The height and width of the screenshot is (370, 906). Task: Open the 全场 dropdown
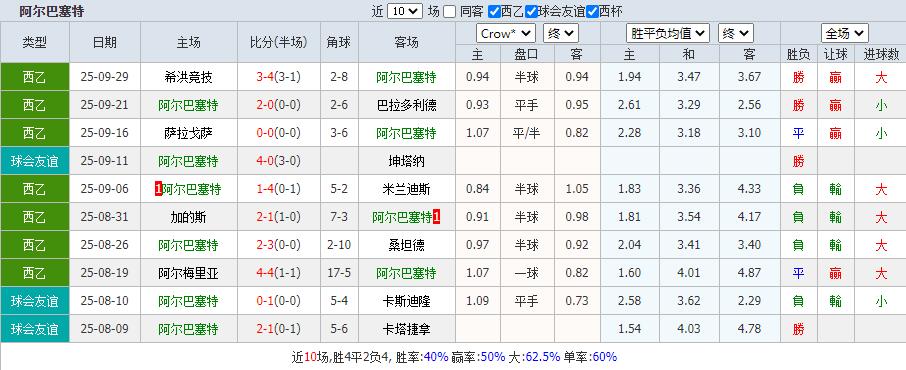845,34
